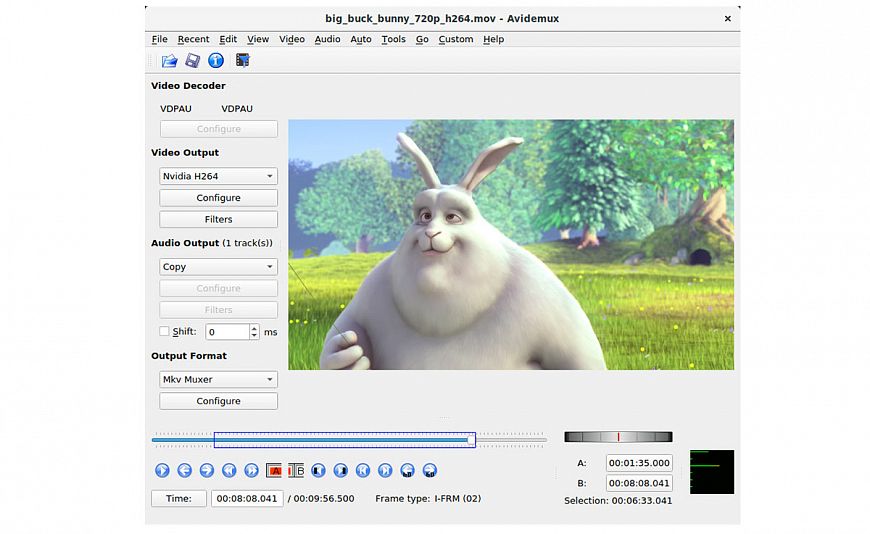Screen dimensions: 870x534
Task: Enable the audio Shift checkbox
Action: tap(165, 332)
